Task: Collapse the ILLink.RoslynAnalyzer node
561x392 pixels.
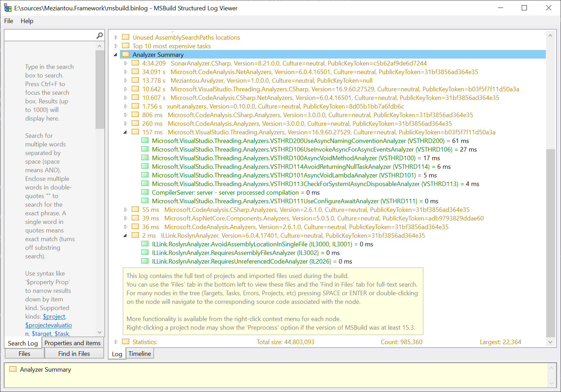Action: [125, 236]
